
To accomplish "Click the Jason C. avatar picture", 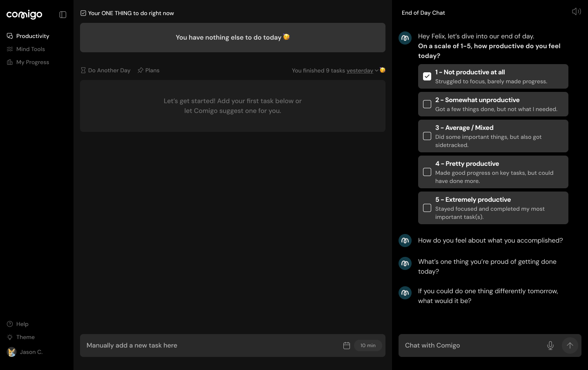I will point(11,352).
